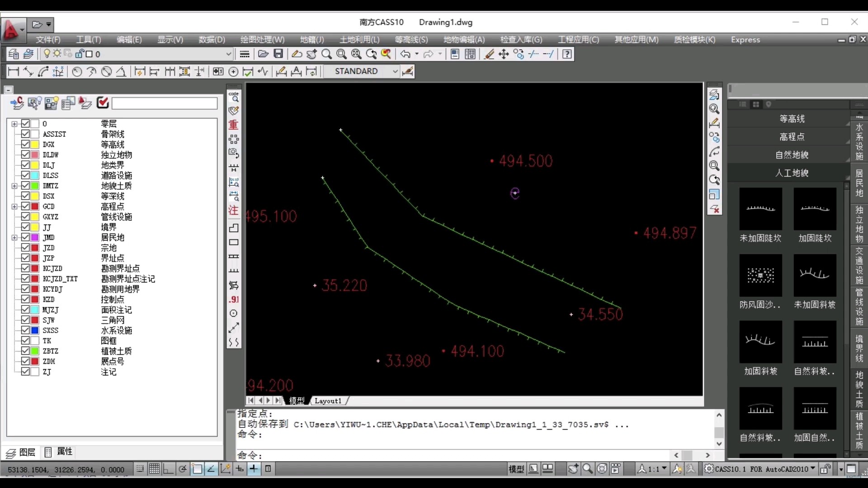Open the 地物编辑(A) menu
The image size is (868, 488).
pyautogui.click(x=464, y=39)
